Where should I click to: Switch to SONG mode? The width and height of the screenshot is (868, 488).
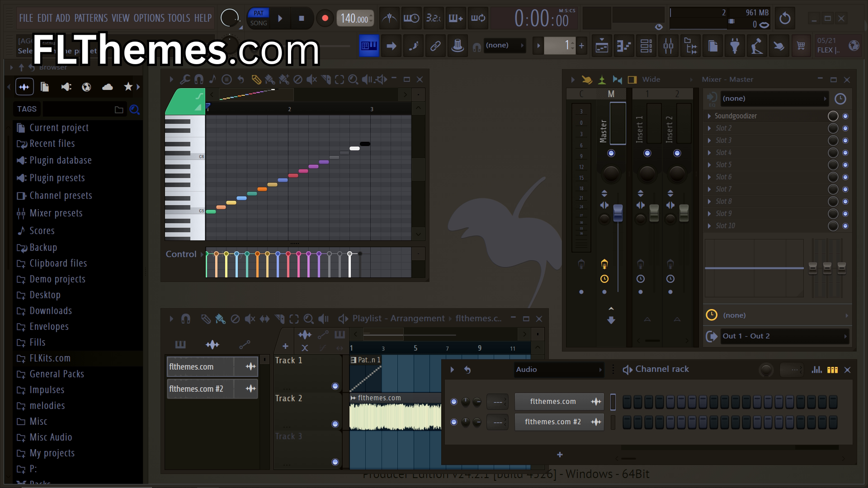(259, 23)
